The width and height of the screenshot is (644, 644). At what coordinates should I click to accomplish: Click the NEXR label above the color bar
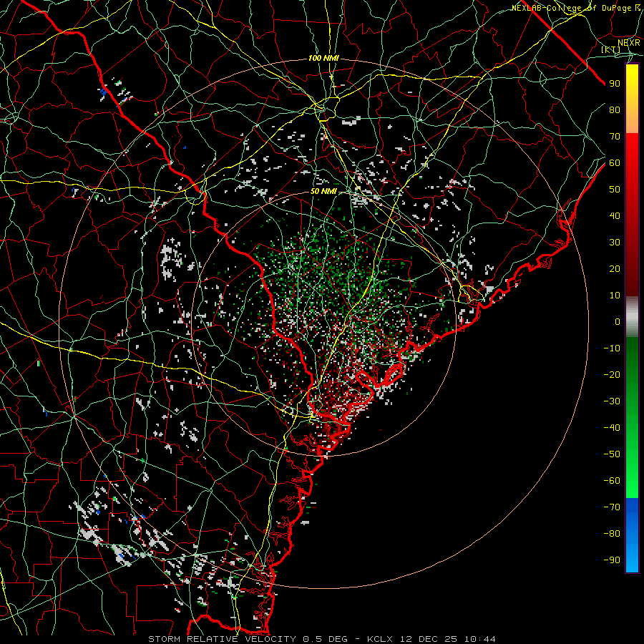(629, 43)
